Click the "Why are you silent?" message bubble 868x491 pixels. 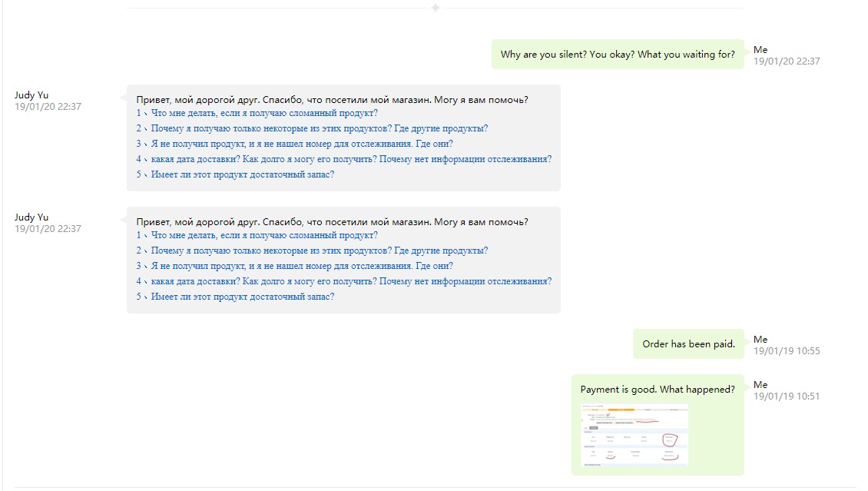pyautogui.click(x=618, y=55)
